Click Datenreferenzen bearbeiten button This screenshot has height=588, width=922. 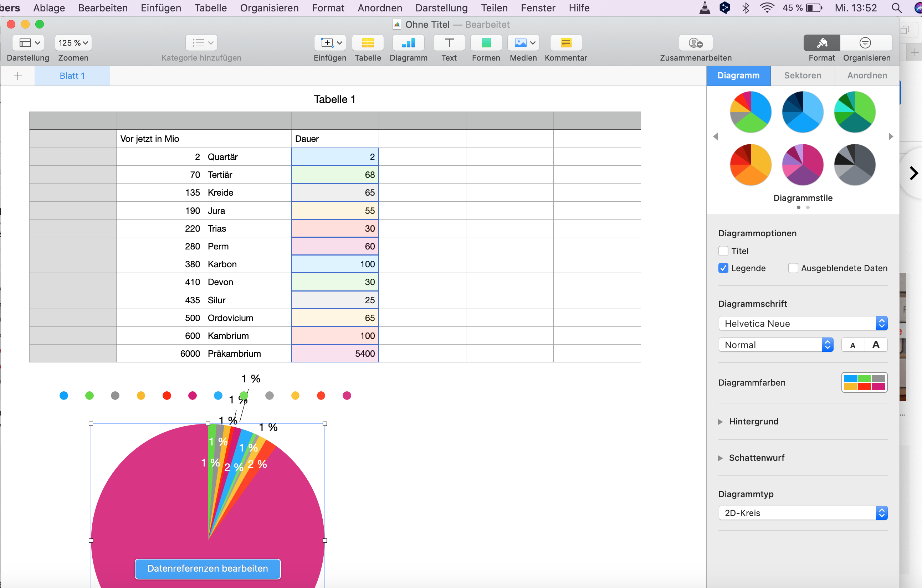point(208,568)
